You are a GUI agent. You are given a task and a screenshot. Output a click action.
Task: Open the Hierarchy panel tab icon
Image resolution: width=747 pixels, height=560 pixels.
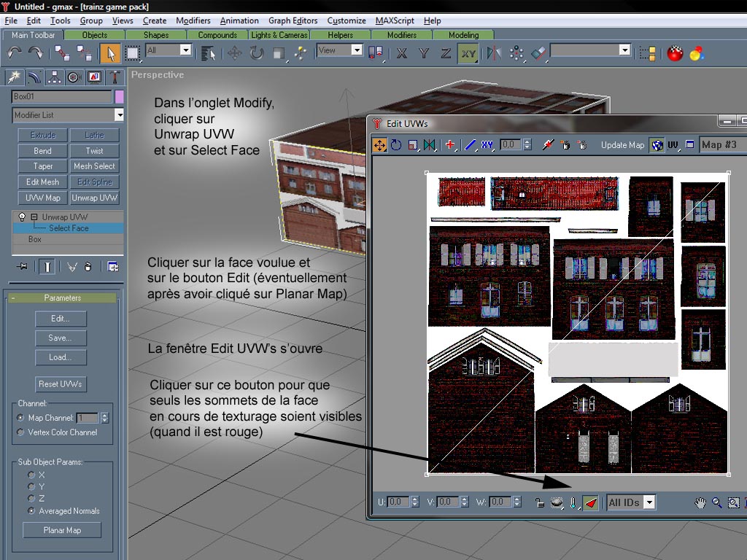(x=54, y=77)
